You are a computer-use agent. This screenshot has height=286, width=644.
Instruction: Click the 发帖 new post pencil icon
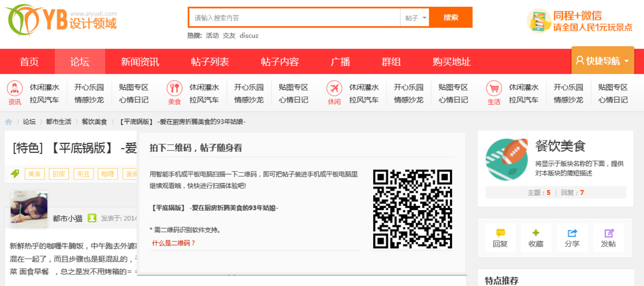click(609, 233)
